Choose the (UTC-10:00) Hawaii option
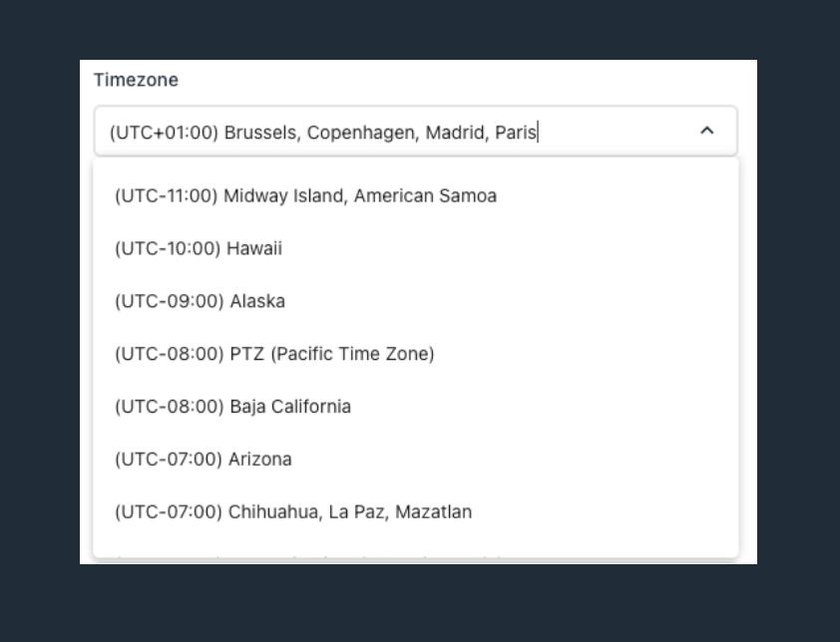The width and height of the screenshot is (840, 642). pos(416,248)
